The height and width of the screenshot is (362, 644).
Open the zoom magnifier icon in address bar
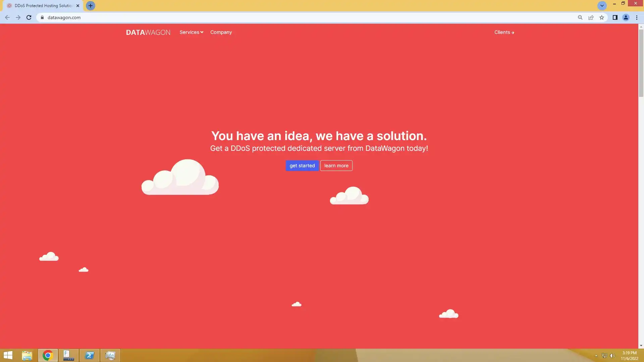tap(580, 17)
